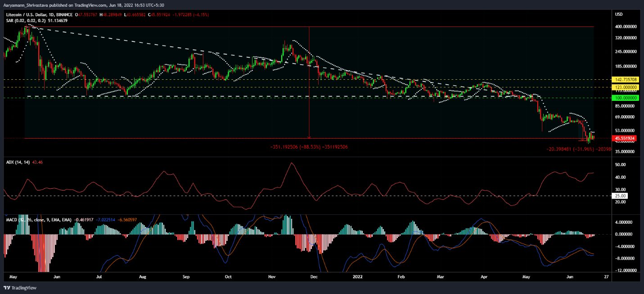Screen dimensions: 644x294
Task: Click the Aug label on the time axis
Action: (x=143, y=276)
